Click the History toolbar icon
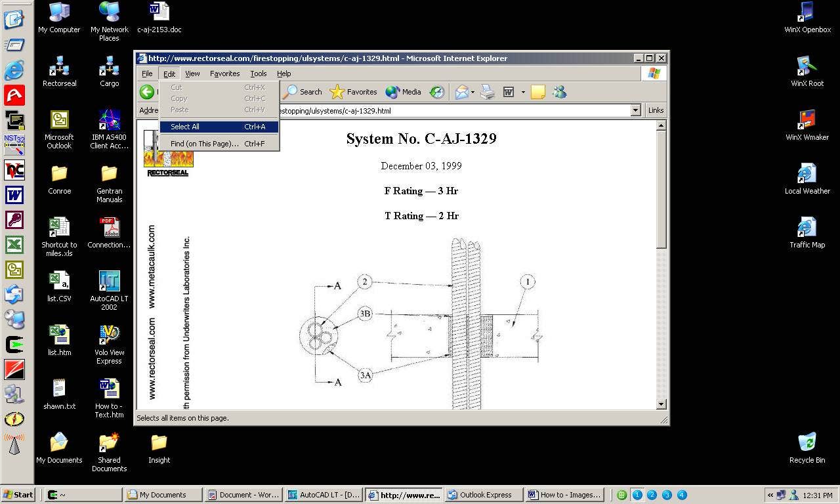 [437, 92]
